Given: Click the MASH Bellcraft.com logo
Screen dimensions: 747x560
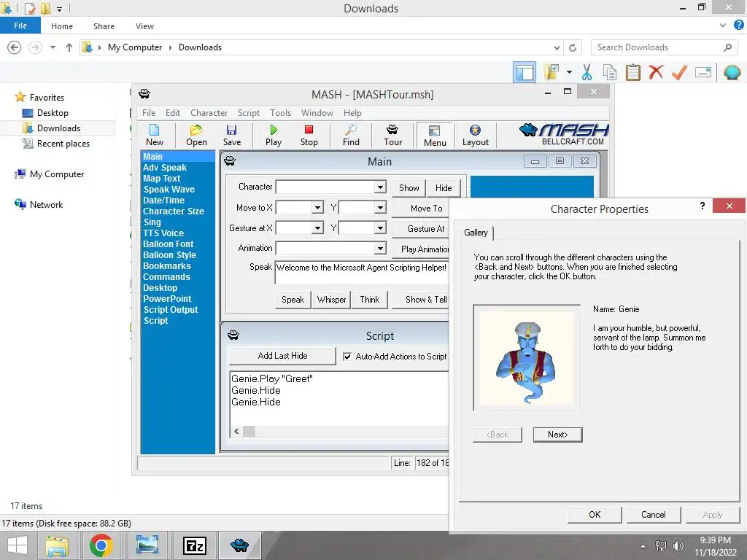Looking at the screenshot, I should (565, 134).
